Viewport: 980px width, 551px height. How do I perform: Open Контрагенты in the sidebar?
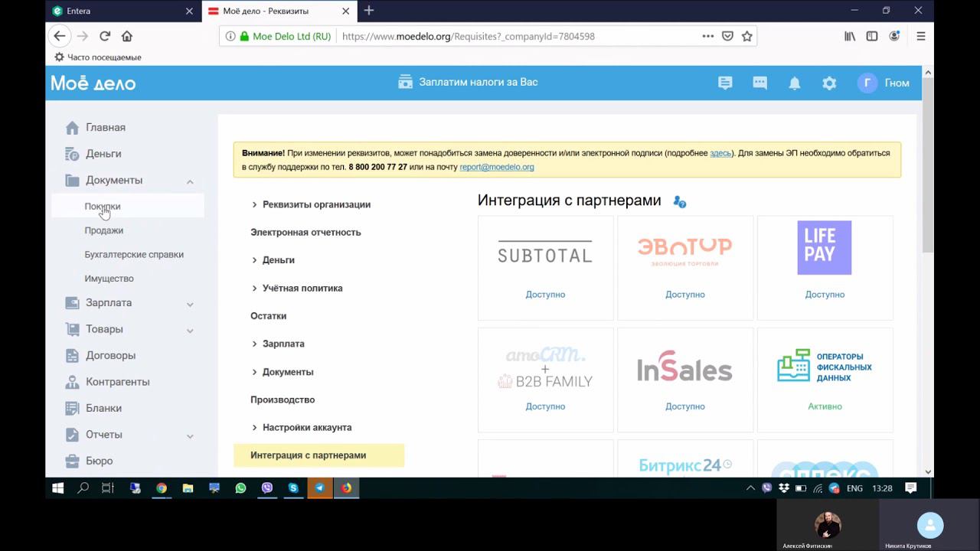(117, 382)
